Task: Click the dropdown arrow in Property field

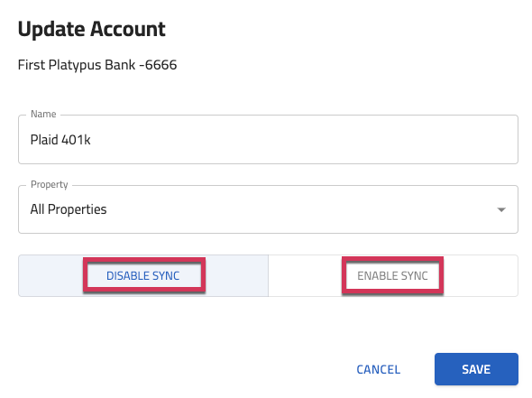Action: (501, 209)
